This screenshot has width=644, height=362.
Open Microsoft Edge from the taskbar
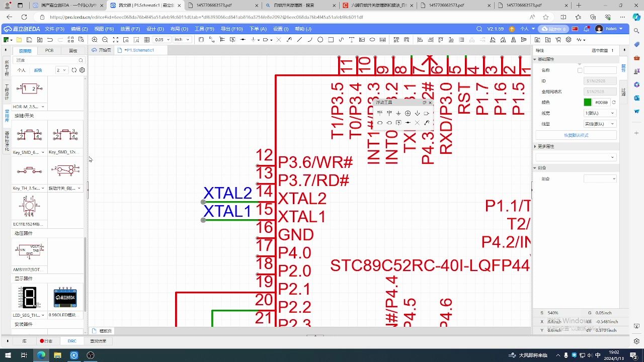(41, 355)
